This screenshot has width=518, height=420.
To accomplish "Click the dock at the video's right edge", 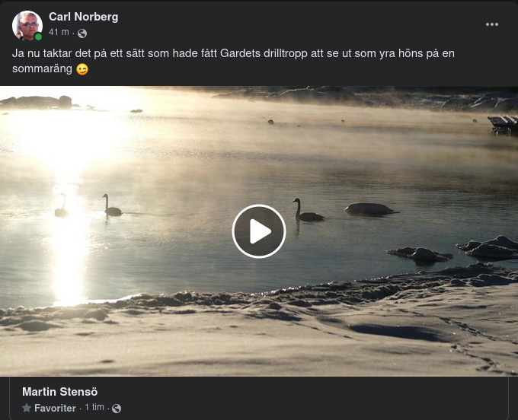I will point(504,125).
